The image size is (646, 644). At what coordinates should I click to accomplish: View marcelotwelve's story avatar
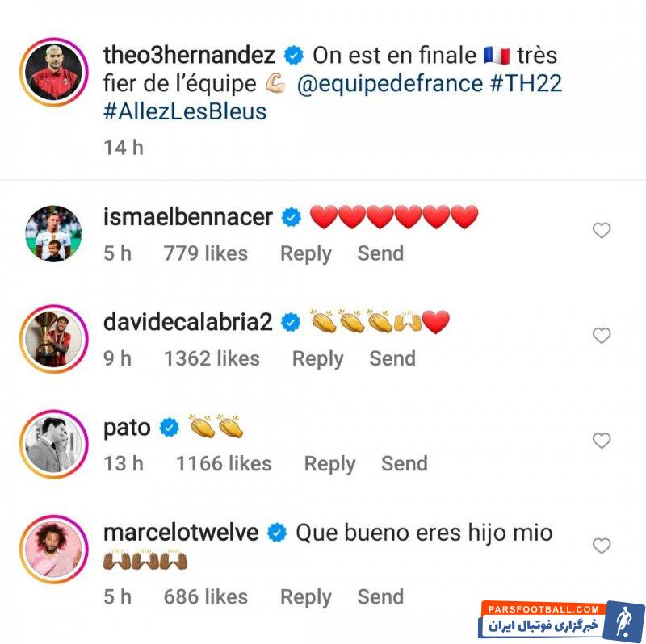click(x=54, y=550)
